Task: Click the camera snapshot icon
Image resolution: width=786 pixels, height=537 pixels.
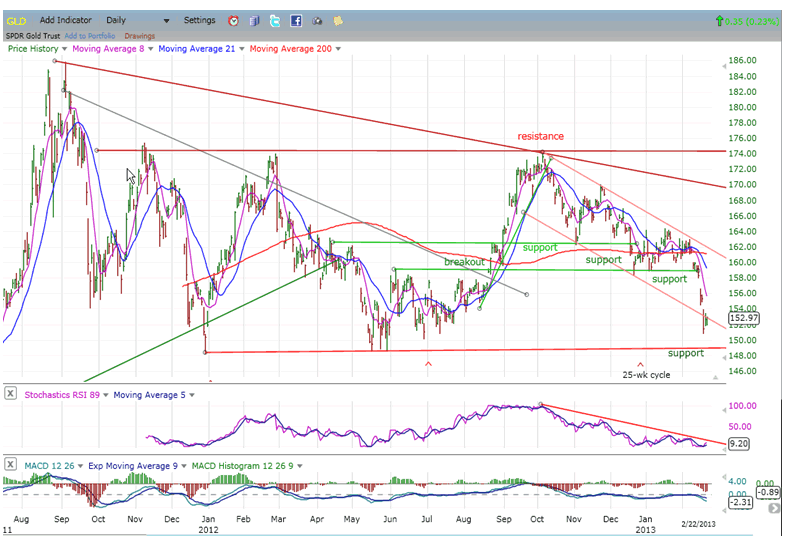Action: click(x=317, y=21)
